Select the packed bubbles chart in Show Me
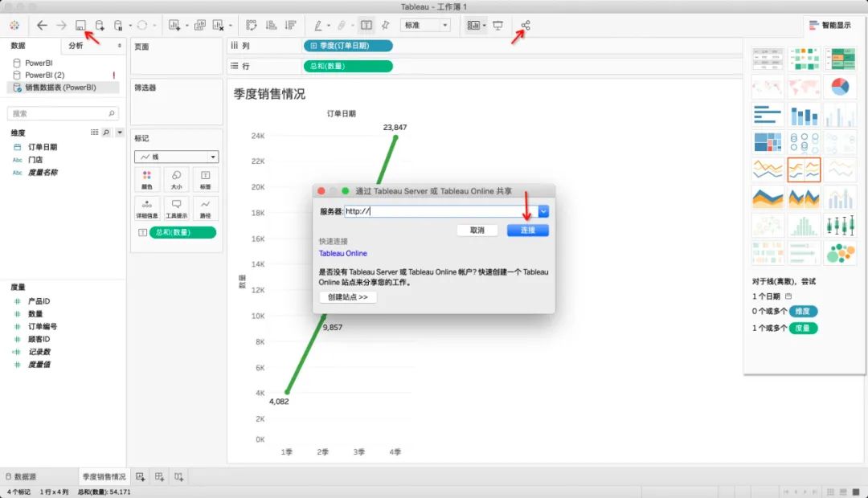 840,253
